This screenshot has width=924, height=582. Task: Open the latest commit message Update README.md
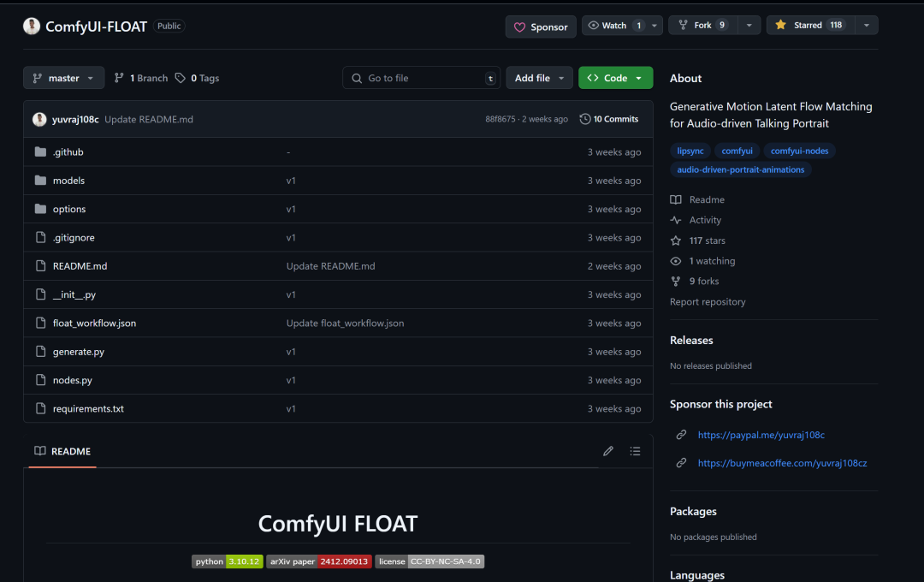[149, 119]
